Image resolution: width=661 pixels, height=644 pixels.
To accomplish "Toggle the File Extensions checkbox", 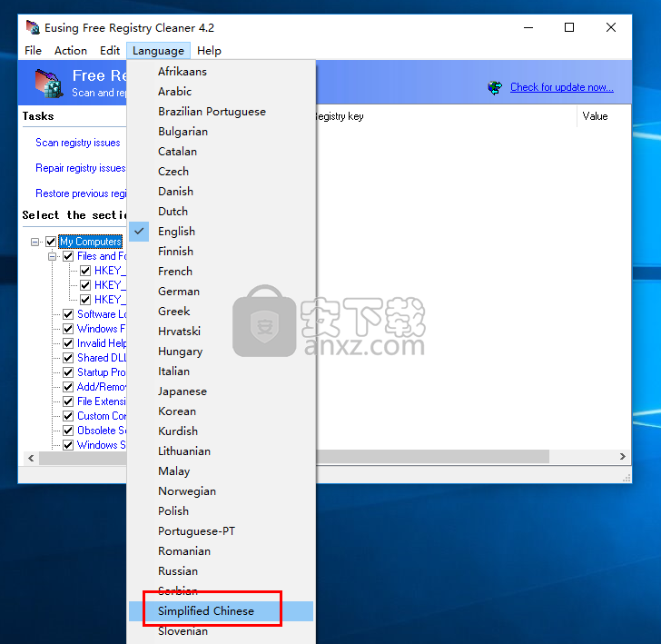I will pos(68,401).
